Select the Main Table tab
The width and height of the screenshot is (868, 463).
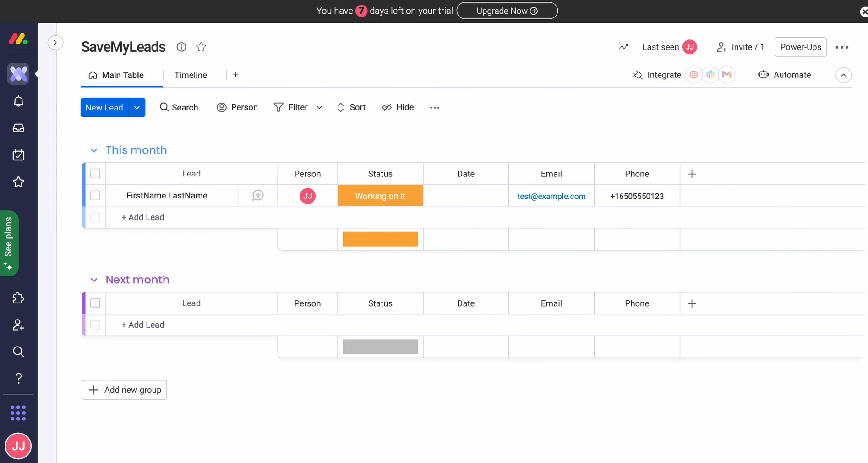click(x=122, y=75)
